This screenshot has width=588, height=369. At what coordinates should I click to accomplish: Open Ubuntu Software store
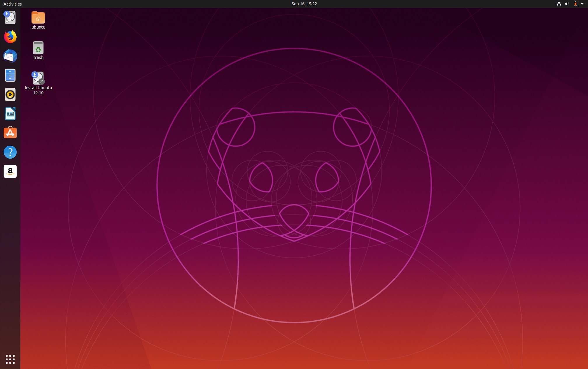coord(10,133)
